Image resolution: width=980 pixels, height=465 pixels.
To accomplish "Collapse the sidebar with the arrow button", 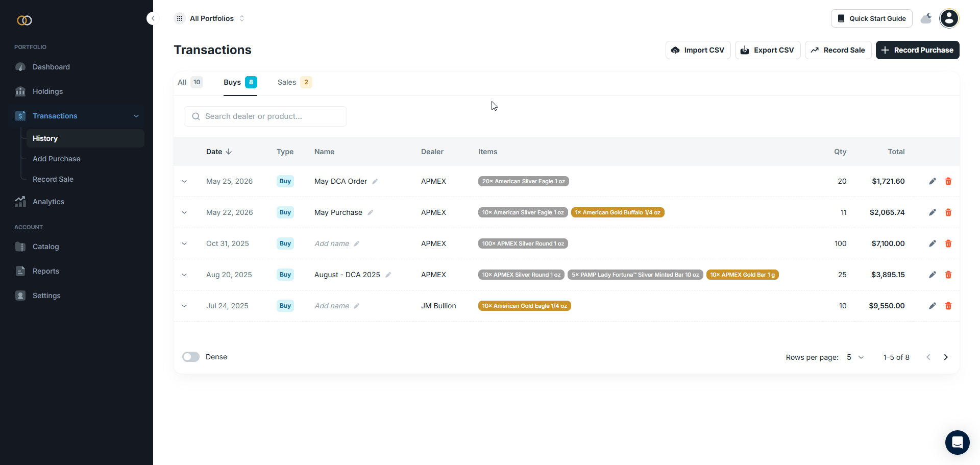I will [x=153, y=18].
